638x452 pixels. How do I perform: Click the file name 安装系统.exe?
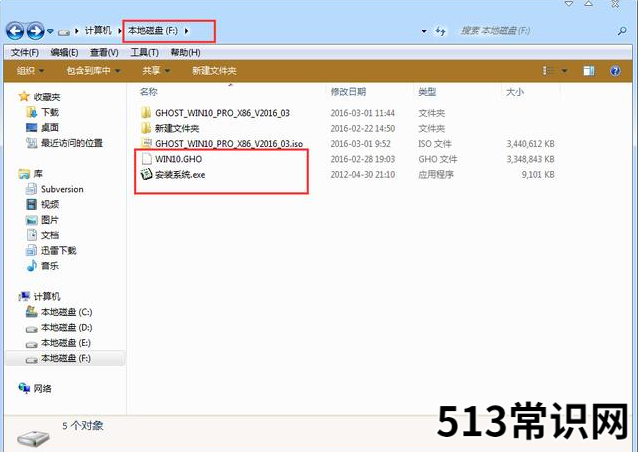[x=180, y=175]
